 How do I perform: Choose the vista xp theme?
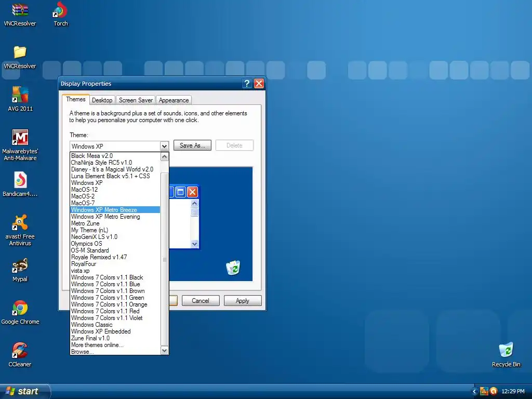pyautogui.click(x=115, y=271)
